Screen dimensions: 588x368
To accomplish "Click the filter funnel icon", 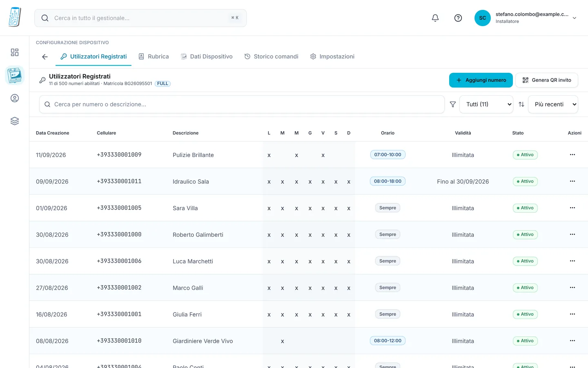I will [x=452, y=104].
